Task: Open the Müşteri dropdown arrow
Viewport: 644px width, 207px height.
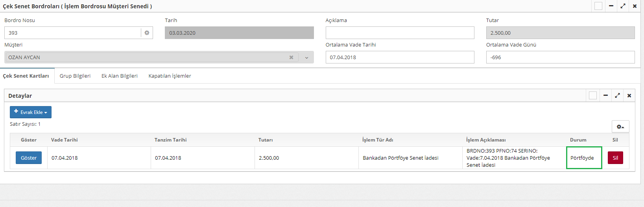Action: (306, 58)
